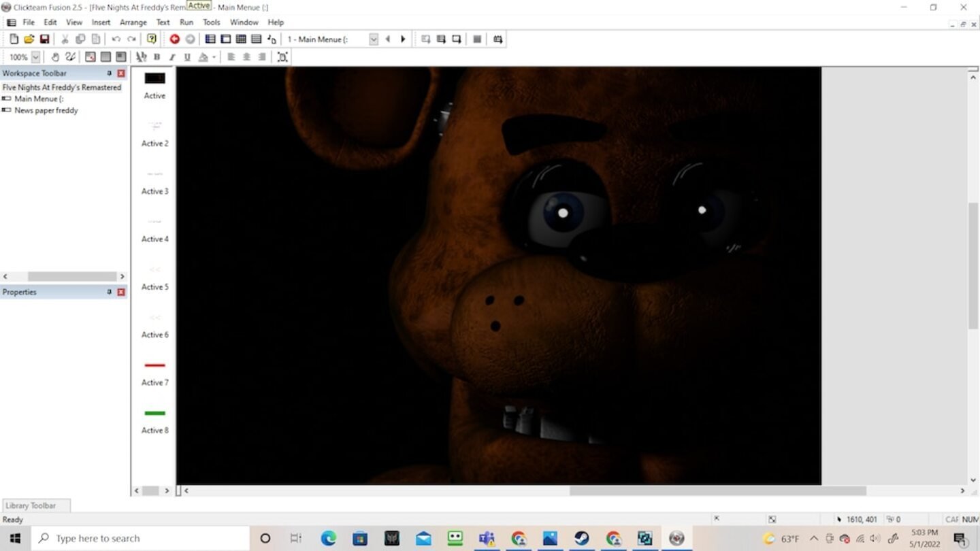Open the Event List Editor icon
Image resolution: width=980 pixels, height=551 pixels.
(x=256, y=39)
